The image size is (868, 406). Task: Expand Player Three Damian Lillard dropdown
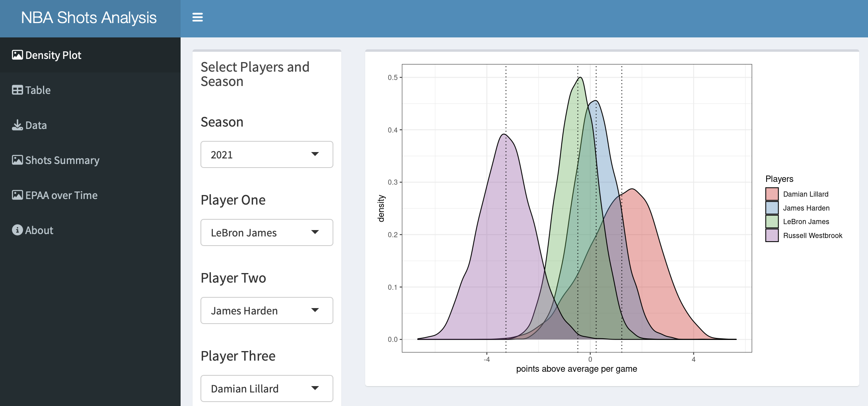[x=267, y=388]
